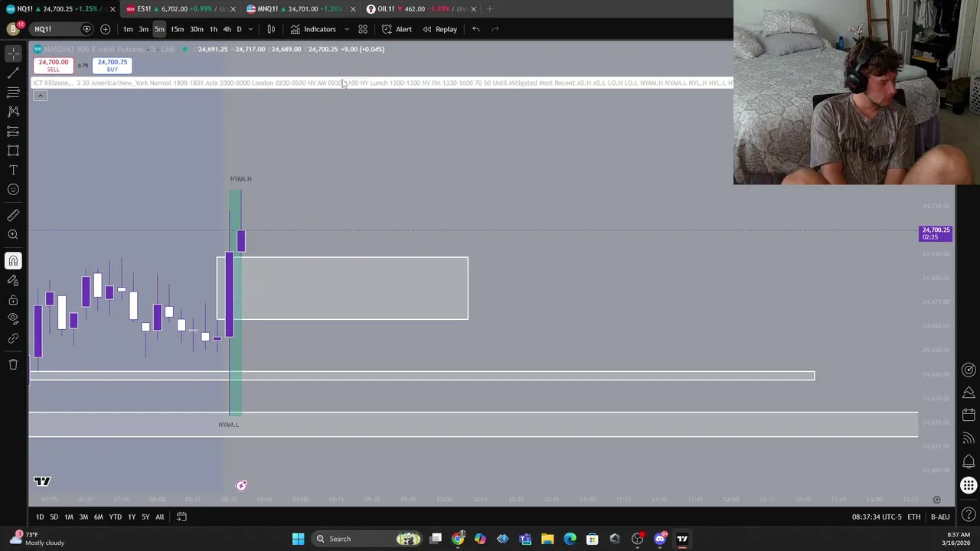
Task: Open the news feed broadcast panel
Action: click(x=969, y=439)
